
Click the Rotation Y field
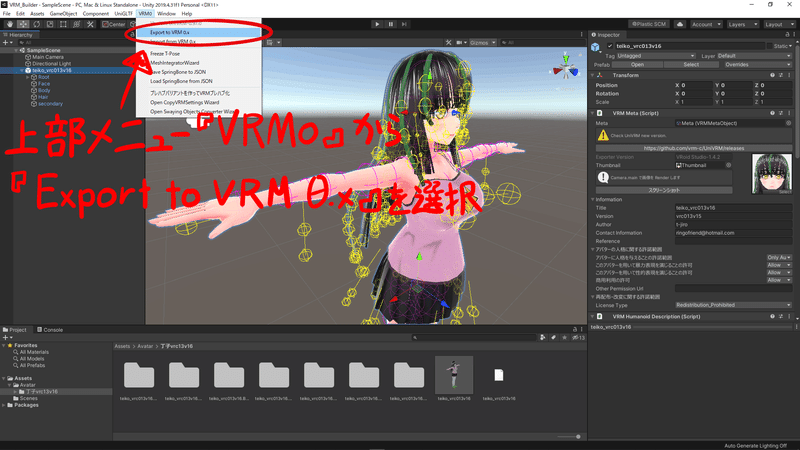[736, 94]
